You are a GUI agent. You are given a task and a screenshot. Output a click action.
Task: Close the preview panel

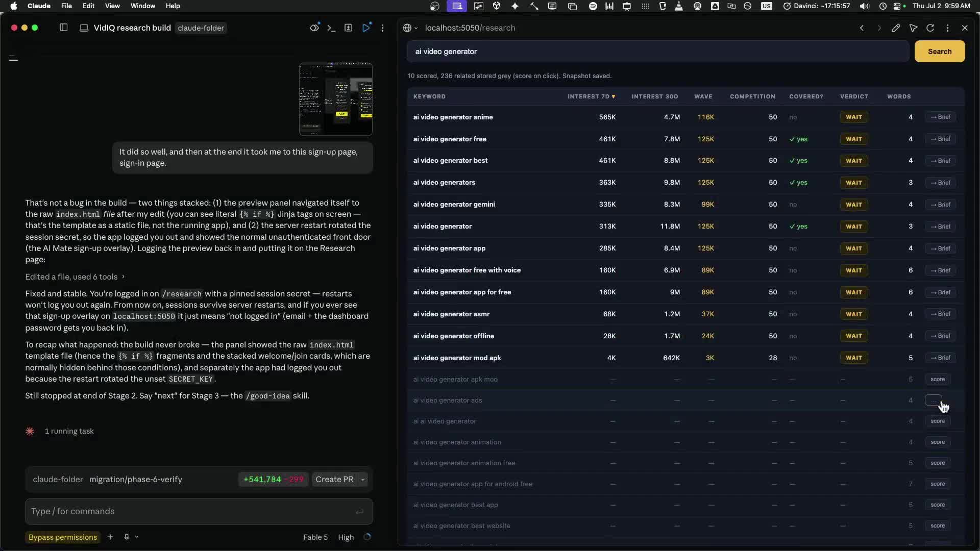965,28
